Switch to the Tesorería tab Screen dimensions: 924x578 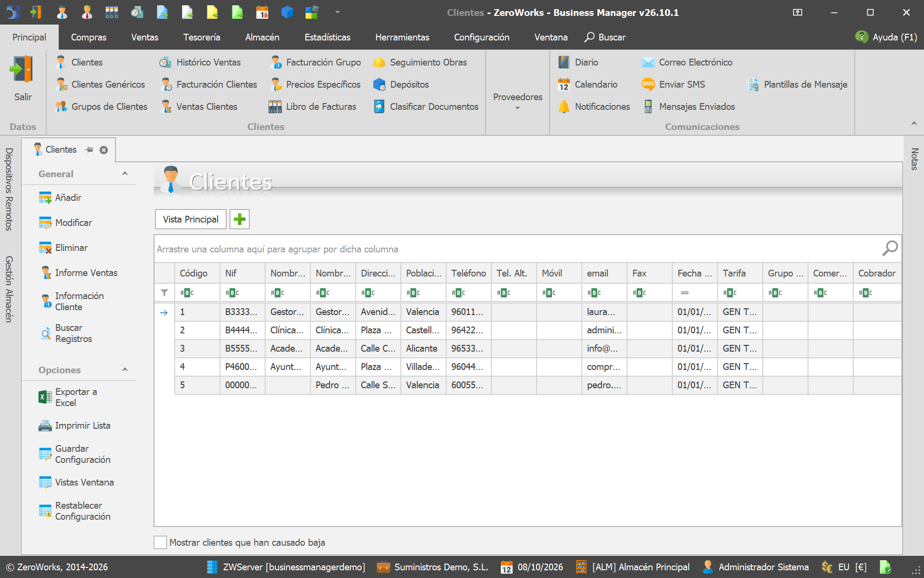[x=202, y=37]
